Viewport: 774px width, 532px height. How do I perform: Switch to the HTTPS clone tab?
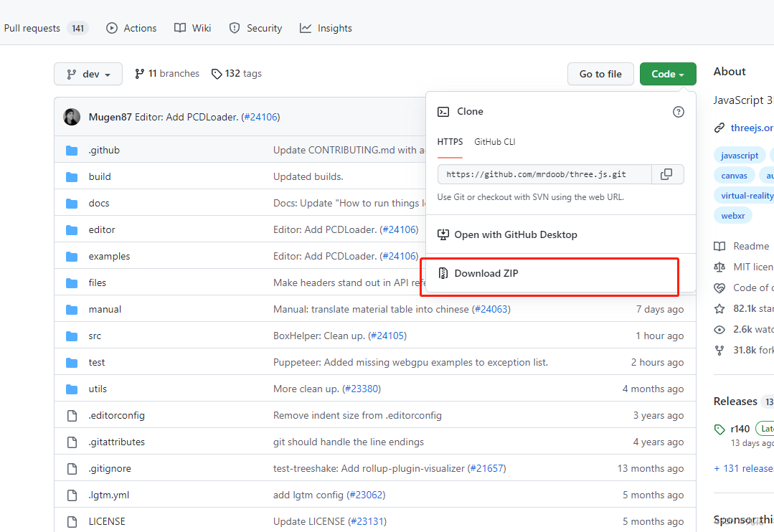[450, 142]
